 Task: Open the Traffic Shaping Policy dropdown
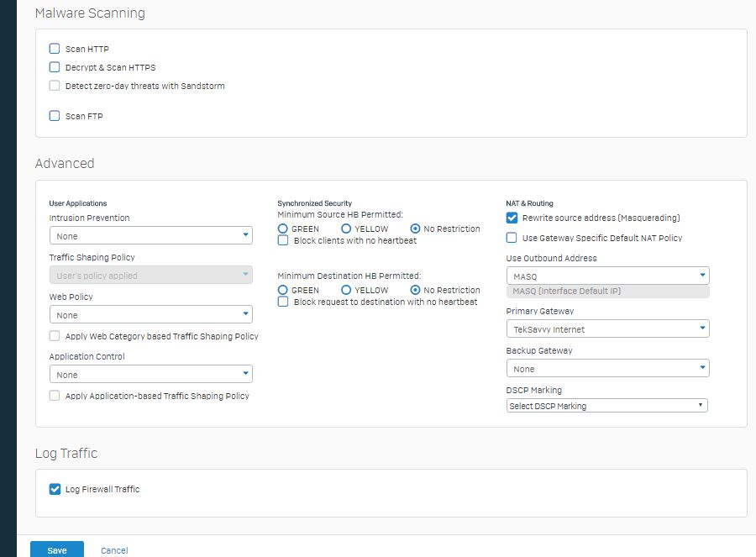coord(151,276)
